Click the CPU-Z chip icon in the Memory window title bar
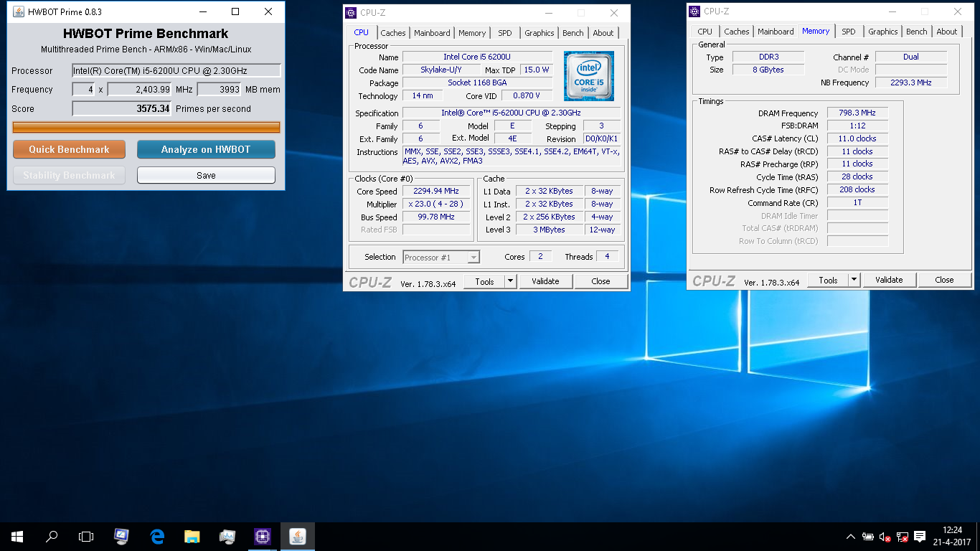This screenshot has width=980, height=551. pos(694,11)
